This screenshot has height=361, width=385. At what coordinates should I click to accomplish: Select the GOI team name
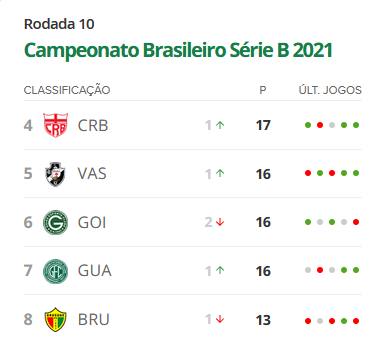tap(92, 222)
